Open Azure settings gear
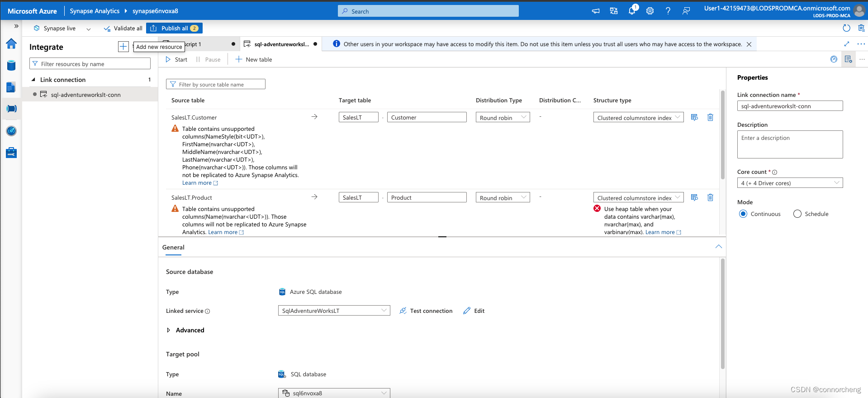Viewport: 868px width, 398px height. coord(650,11)
